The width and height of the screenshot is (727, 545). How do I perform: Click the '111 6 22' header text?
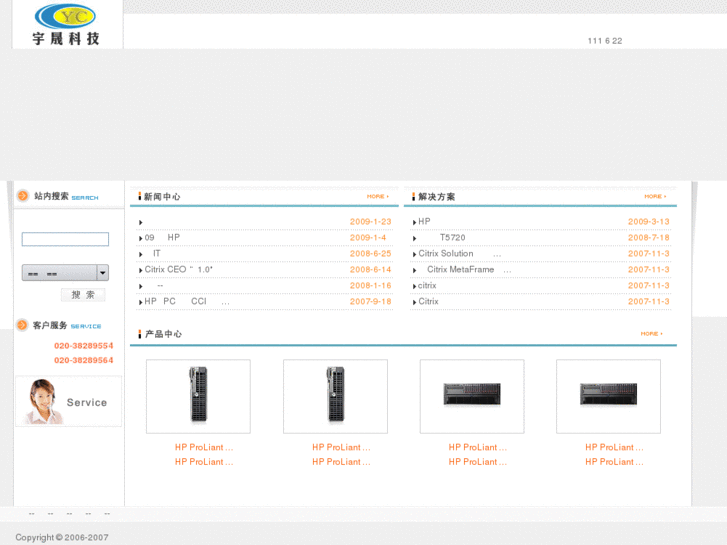605,41
